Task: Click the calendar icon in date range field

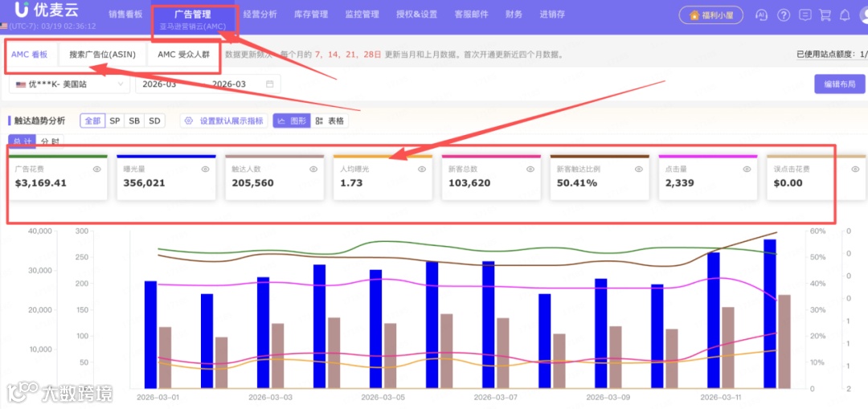Action: [x=269, y=84]
